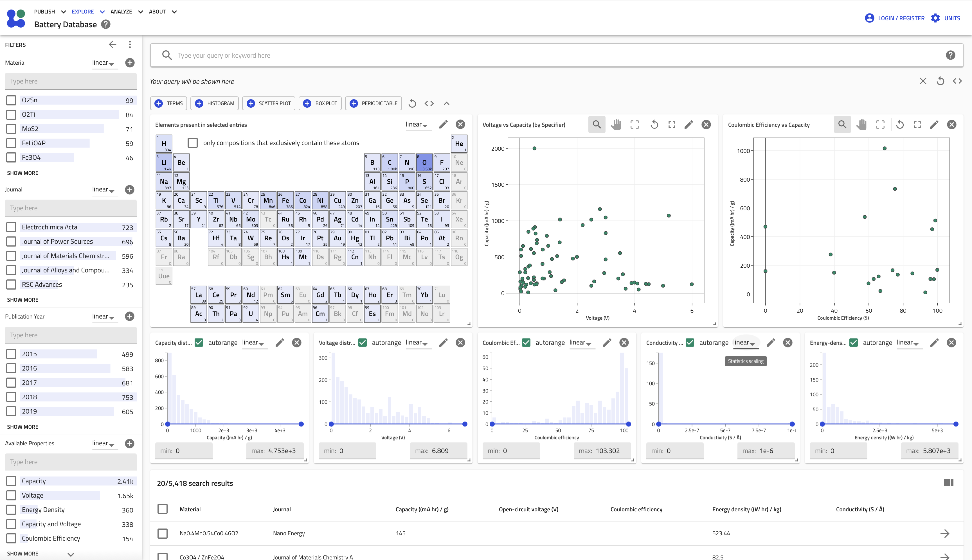Viewport: 972px width, 560px height.
Task: Toggle autorange for Energy density histogram
Action: pos(854,342)
